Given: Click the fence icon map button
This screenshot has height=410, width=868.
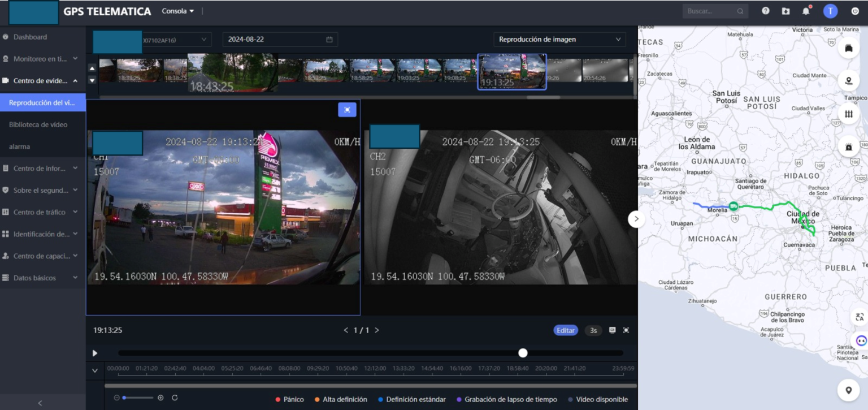Looking at the screenshot, I should pyautogui.click(x=848, y=114).
